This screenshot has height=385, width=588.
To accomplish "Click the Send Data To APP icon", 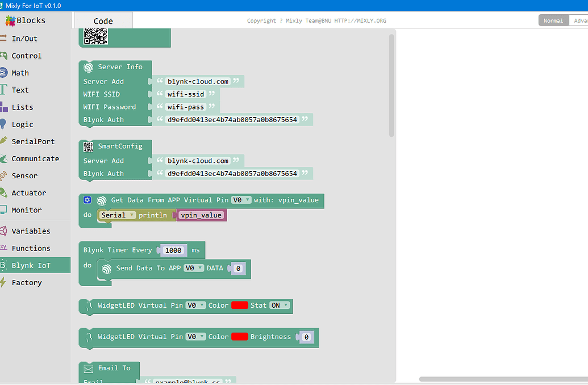I will pyautogui.click(x=106, y=269).
